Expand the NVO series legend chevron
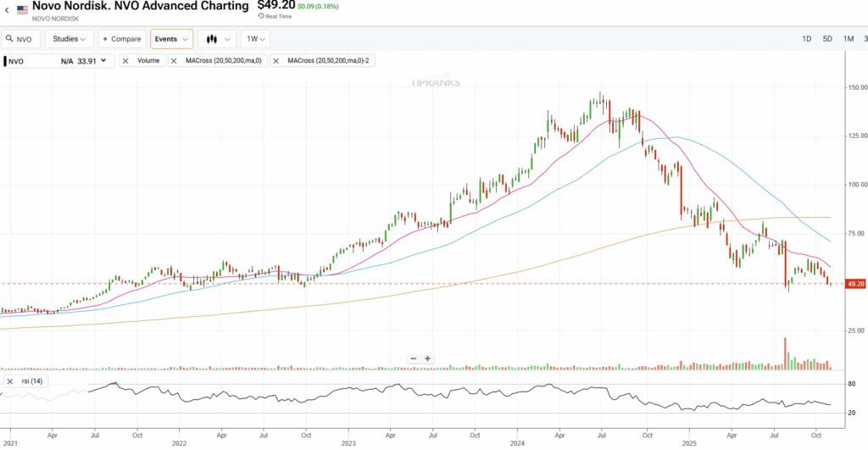The width and height of the screenshot is (868, 450). pyautogui.click(x=106, y=61)
